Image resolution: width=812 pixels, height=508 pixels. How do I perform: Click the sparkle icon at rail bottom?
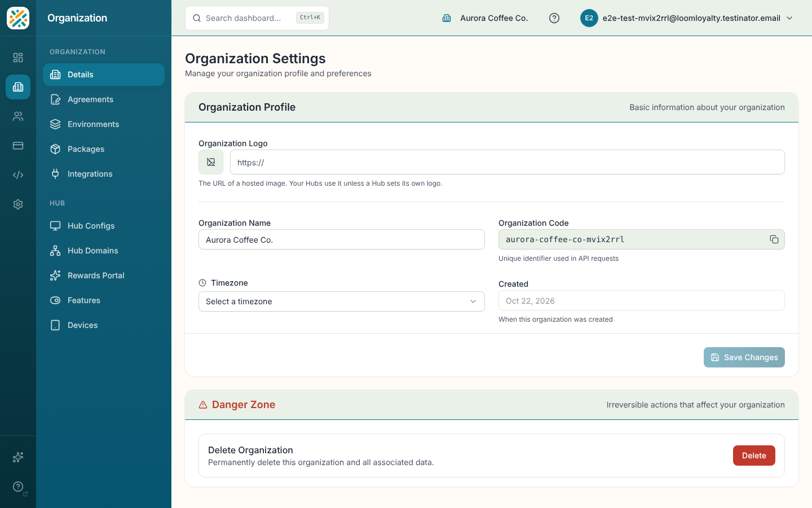tap(18, 457)
